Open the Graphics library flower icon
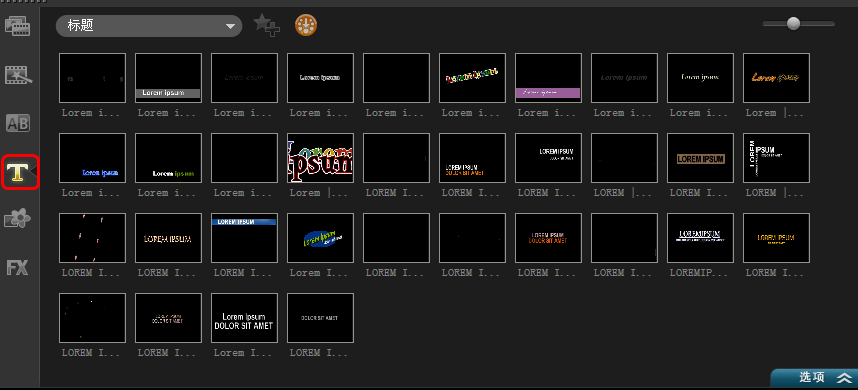Screen dimensions: 858x390 pyautogui.click(x=18, y=219)
